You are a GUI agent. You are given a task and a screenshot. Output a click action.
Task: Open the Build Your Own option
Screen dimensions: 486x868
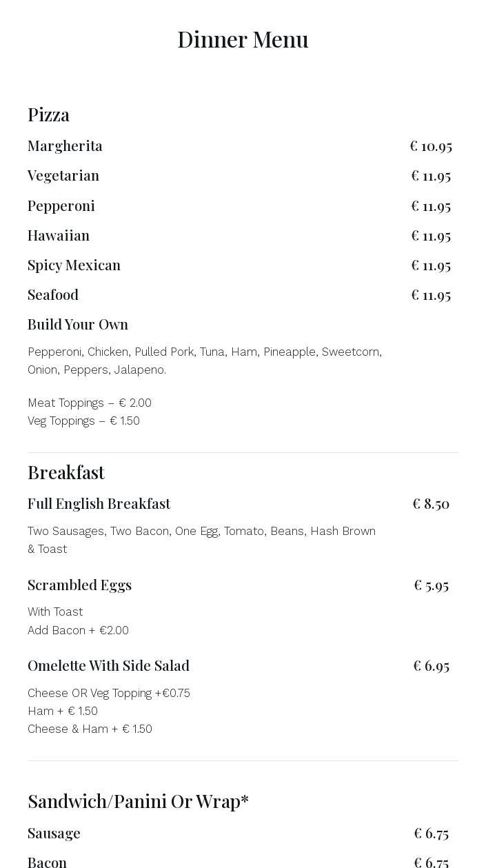pos(78,325)
